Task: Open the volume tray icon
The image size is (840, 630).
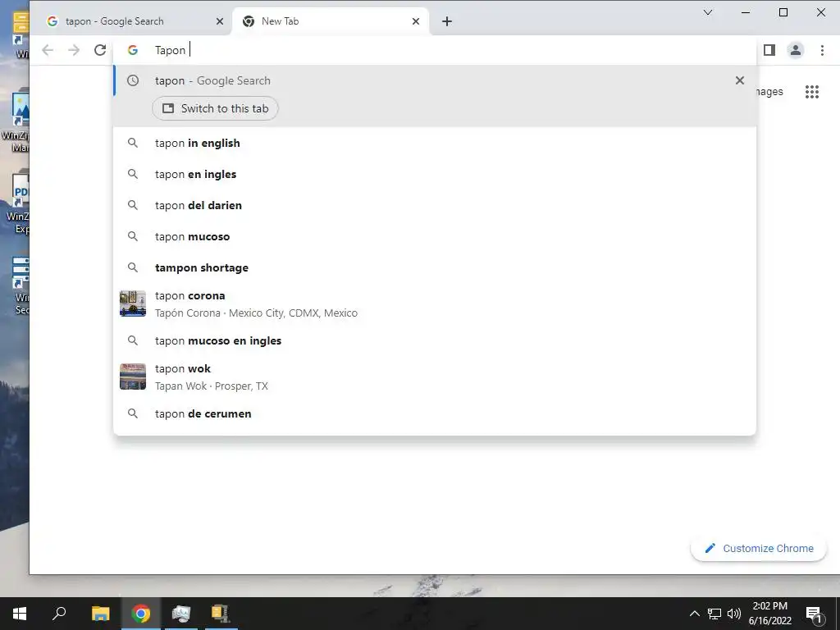Action: click(x=734, y=614)
